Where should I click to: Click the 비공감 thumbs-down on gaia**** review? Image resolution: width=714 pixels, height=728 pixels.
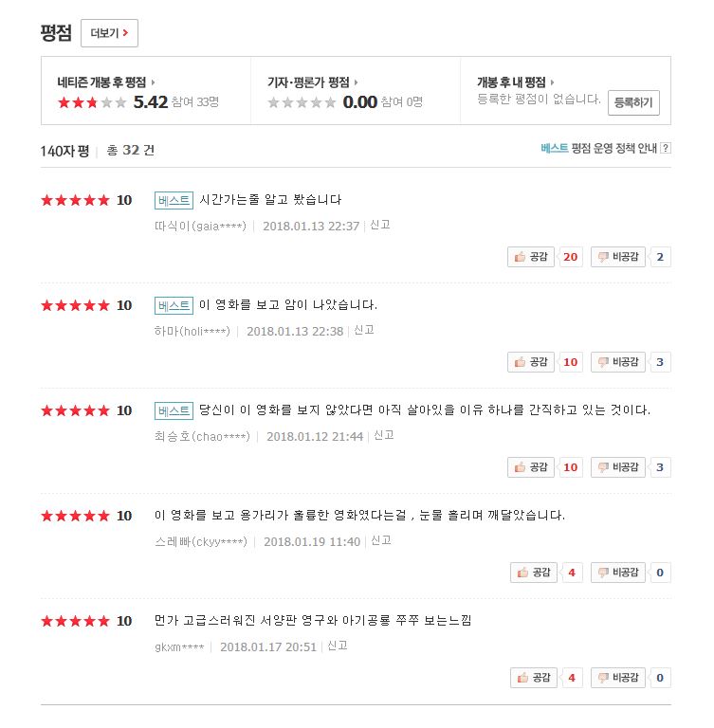618,257
